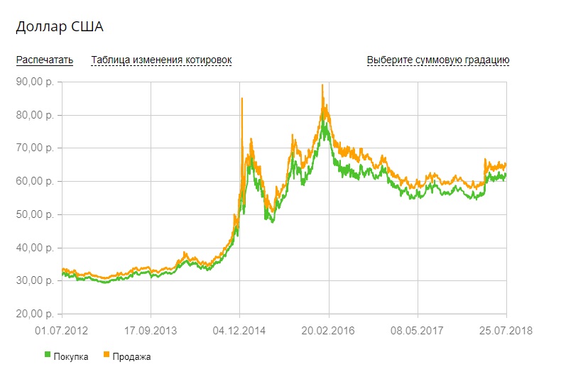Select the 04.12.2014 date axis label

coord(240,330)
